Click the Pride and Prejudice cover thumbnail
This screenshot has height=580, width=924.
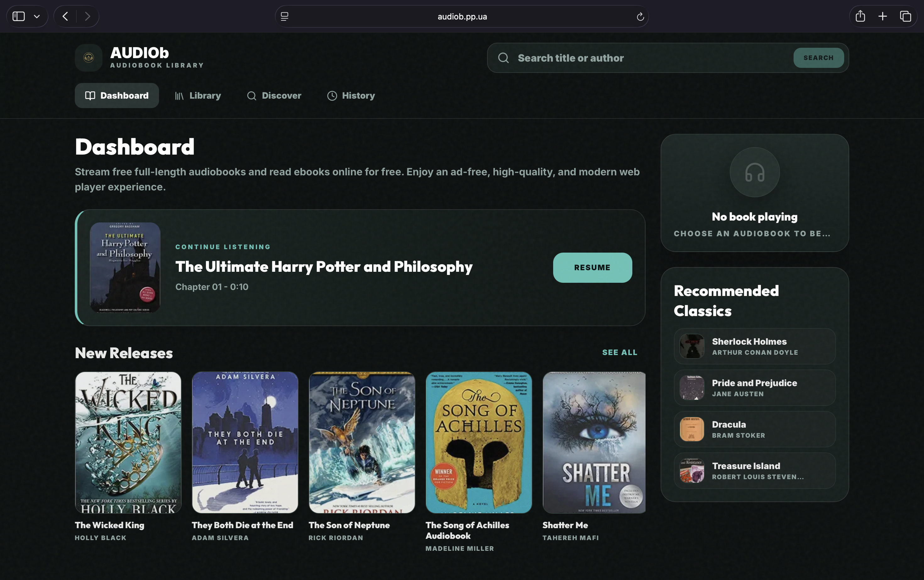[x=692, y=388]
